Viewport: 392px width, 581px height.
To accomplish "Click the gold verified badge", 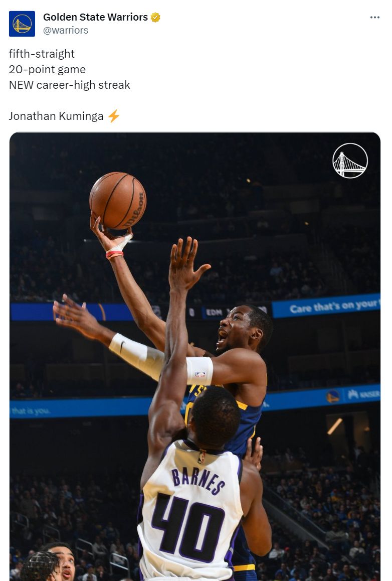I will point(155,17).
